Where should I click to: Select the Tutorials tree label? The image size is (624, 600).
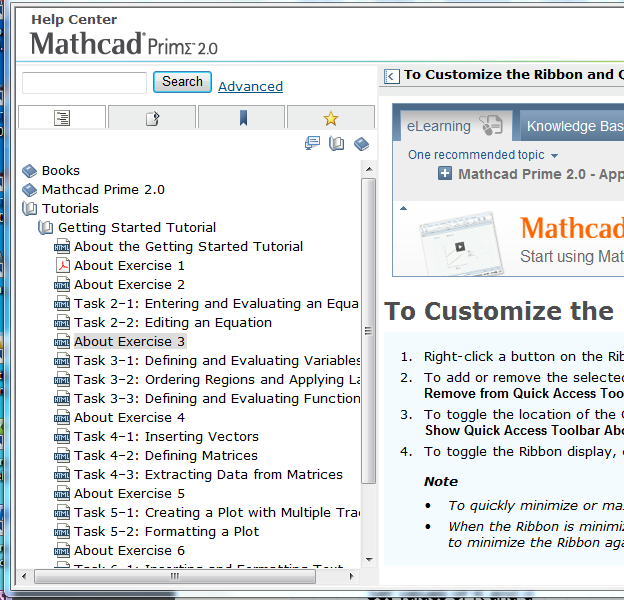click(70, 208)
